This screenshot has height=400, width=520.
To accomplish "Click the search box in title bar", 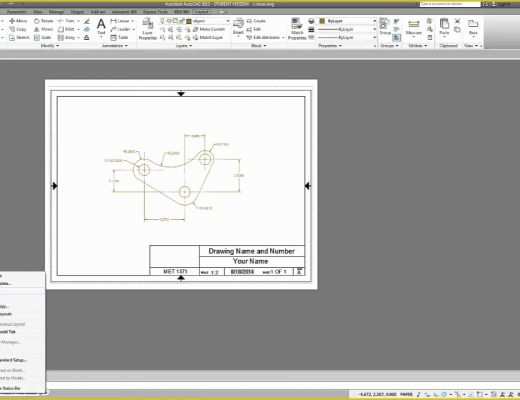I will [449, 4].
